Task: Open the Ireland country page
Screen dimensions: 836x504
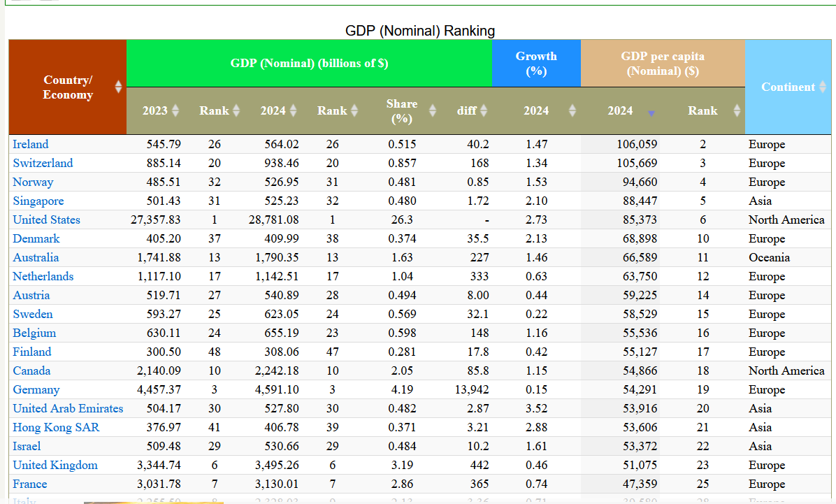Action: [x=31, y=144]
